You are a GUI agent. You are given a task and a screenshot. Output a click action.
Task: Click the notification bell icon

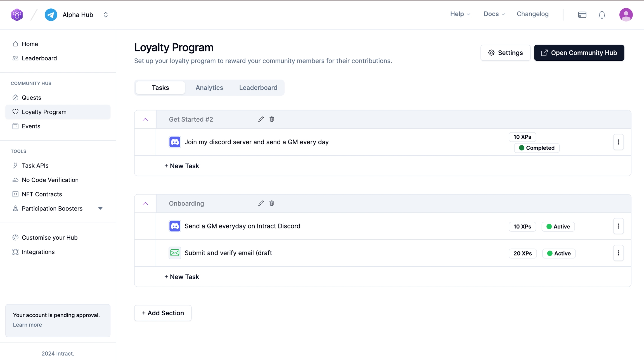point(602,15)
